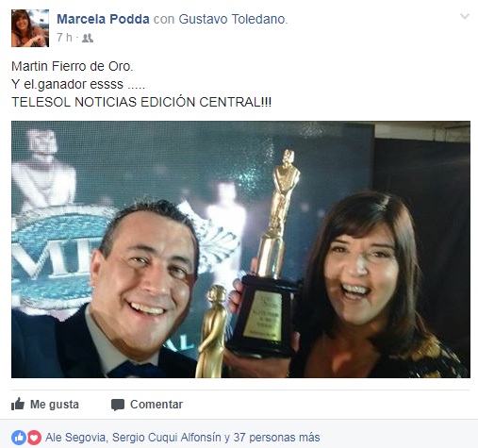478x448 pixels.
Task: Click the comment speech bubble icon
Action: (x=118, y=405)
